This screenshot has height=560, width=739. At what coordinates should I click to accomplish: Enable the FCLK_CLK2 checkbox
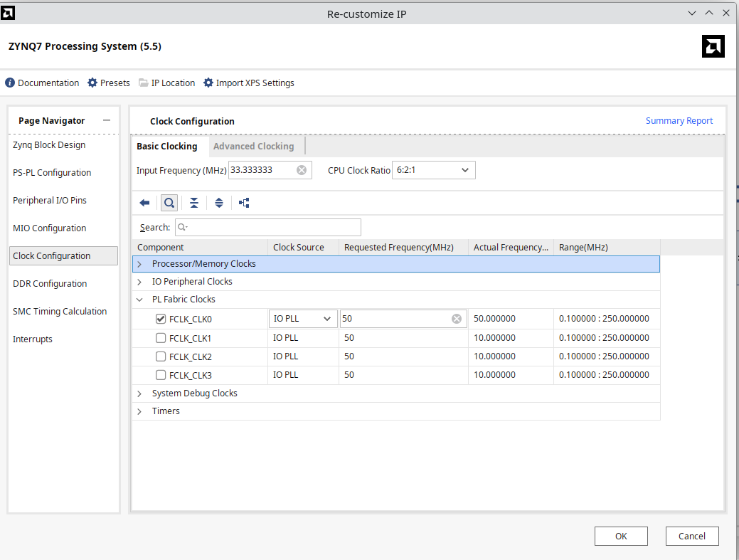coord(161,356)
